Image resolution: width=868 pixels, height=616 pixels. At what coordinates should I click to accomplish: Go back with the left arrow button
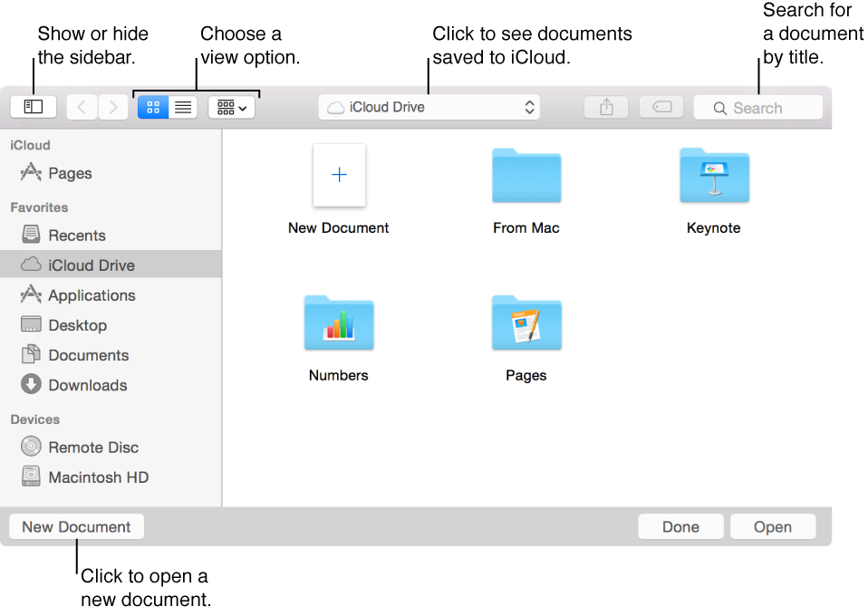tap(82, 107)
